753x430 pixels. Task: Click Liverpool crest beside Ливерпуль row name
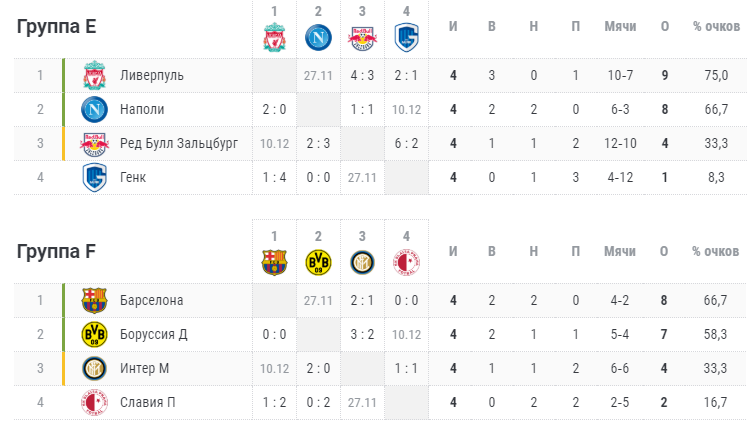tap(94, 75)
